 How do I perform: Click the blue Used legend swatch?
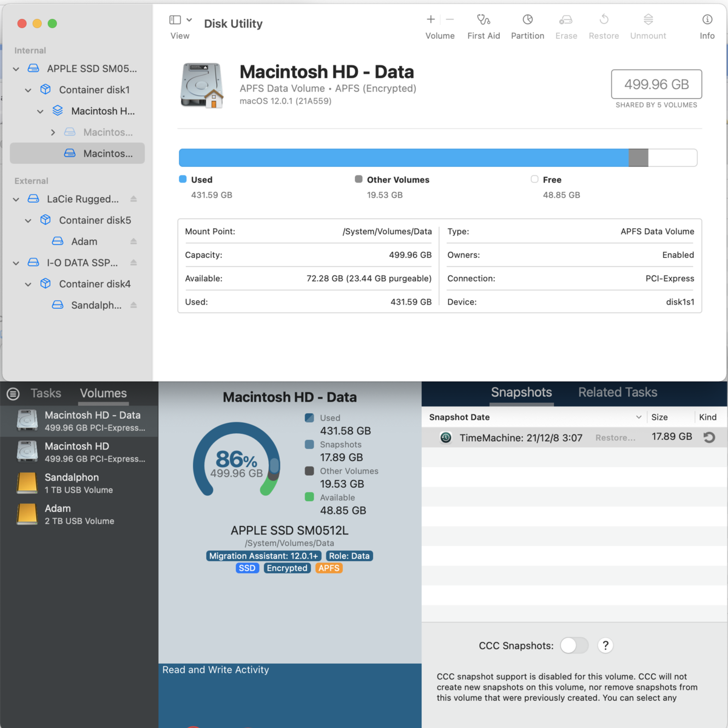183,179
